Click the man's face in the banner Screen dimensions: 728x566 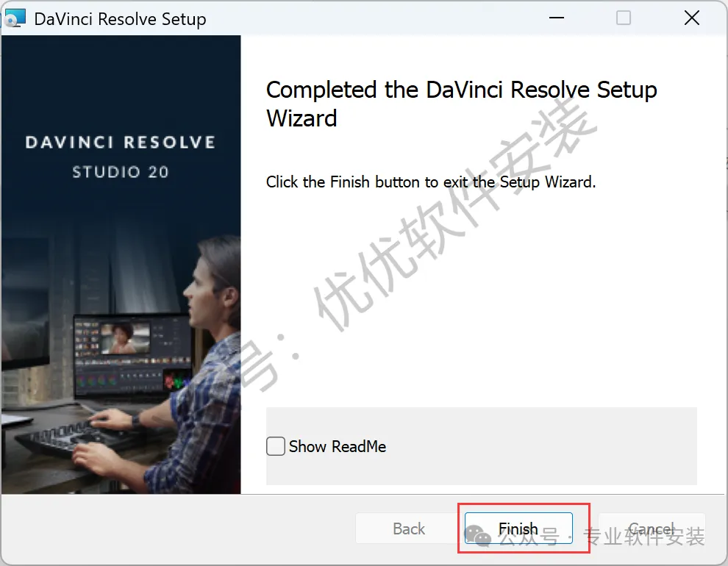click(x=199, y=290)
